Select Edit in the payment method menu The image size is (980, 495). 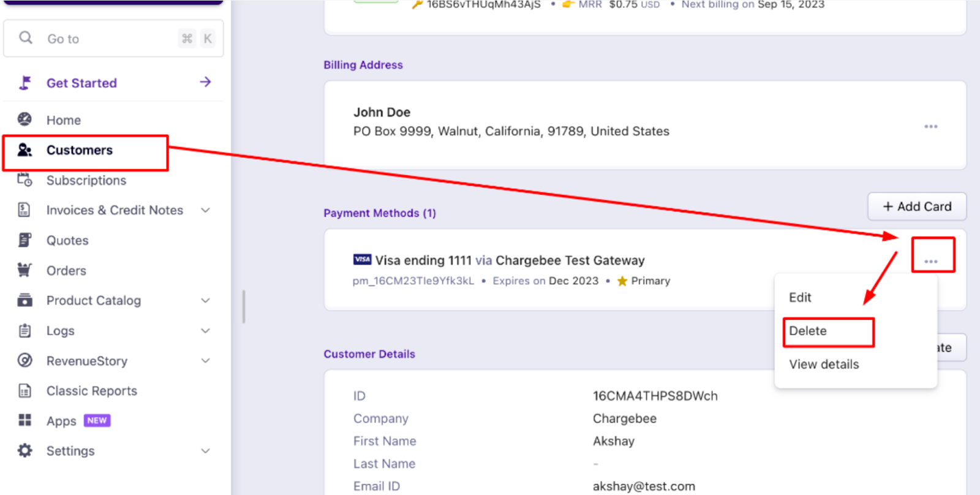(800, 298)
